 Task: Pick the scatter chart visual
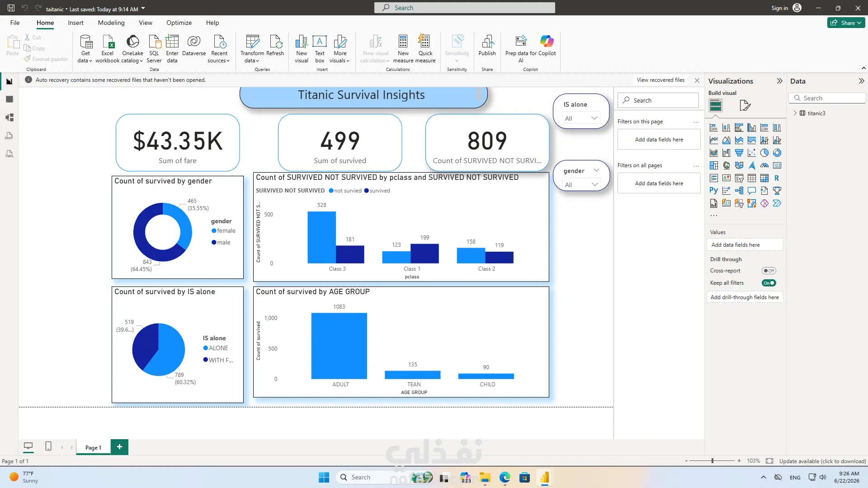752,153
